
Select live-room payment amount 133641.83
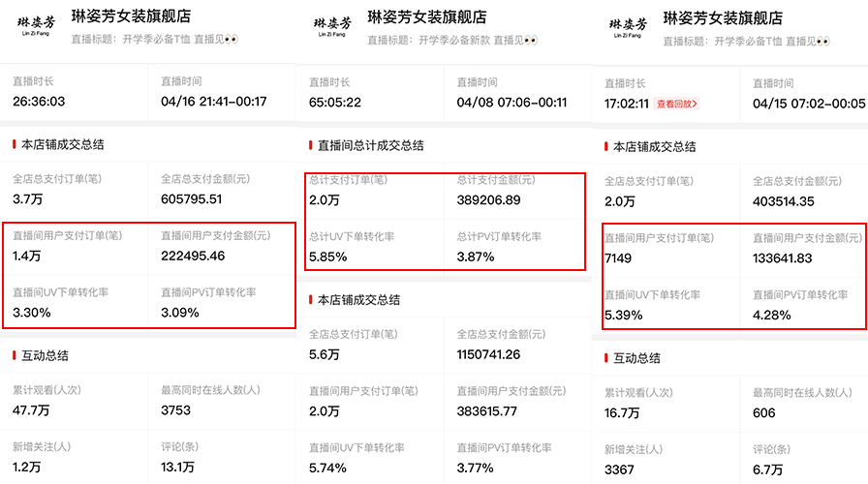pos(782,258)
